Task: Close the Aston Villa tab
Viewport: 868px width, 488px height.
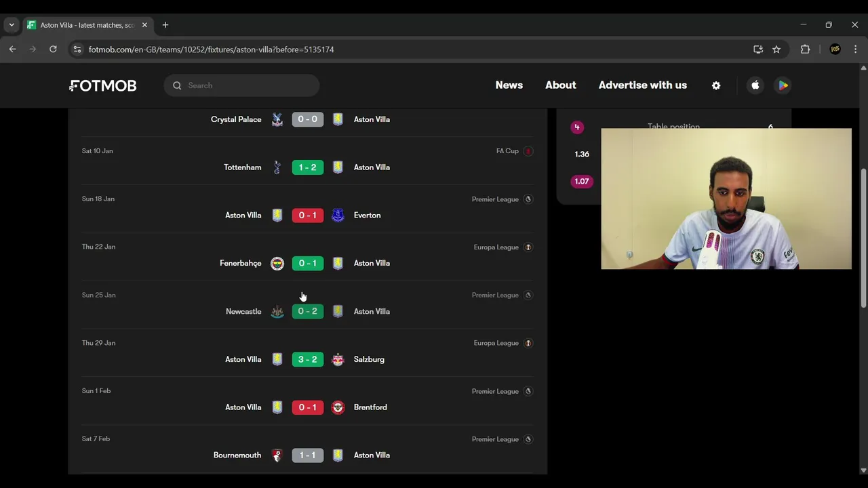Action: coord(144,25)
